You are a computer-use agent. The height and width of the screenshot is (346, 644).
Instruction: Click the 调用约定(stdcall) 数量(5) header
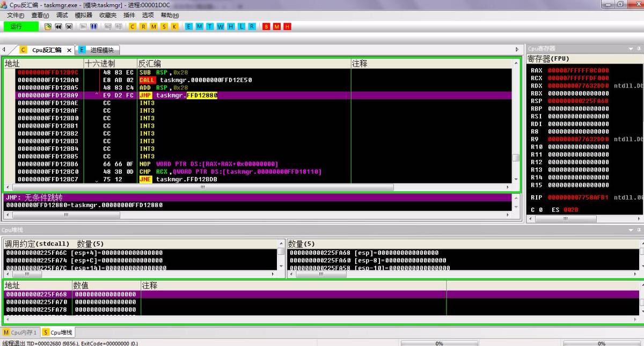pyautogui.click(x=143, y=244)
